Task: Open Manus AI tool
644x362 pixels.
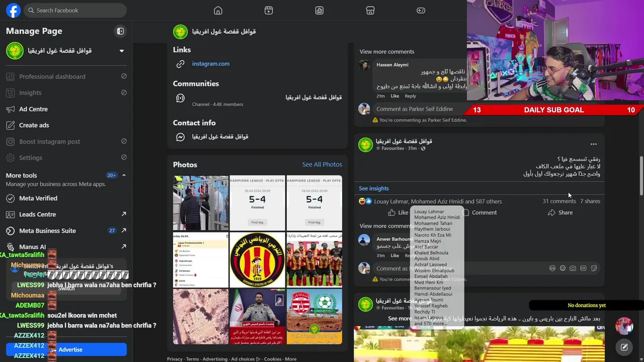Action: tap(66, 247)
